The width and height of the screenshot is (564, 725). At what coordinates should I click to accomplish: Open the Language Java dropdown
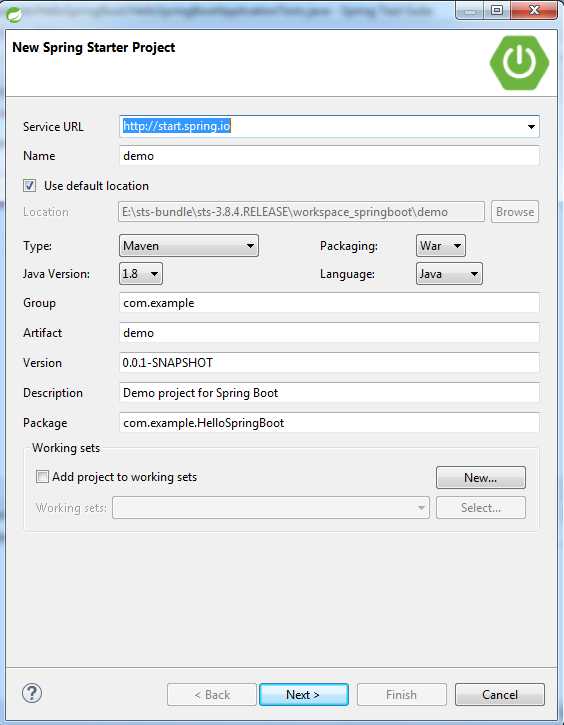pos(449,274)
